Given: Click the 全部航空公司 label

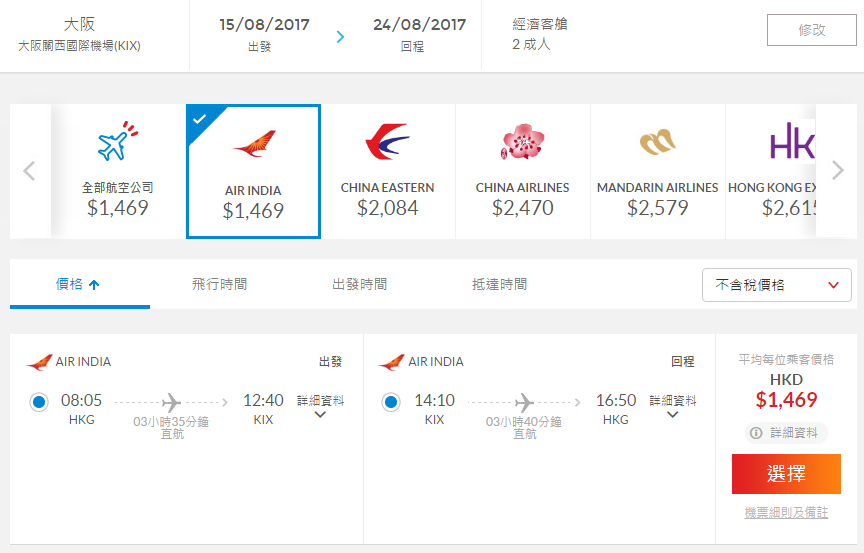Looking at the screenshot, I should point(118,188).
